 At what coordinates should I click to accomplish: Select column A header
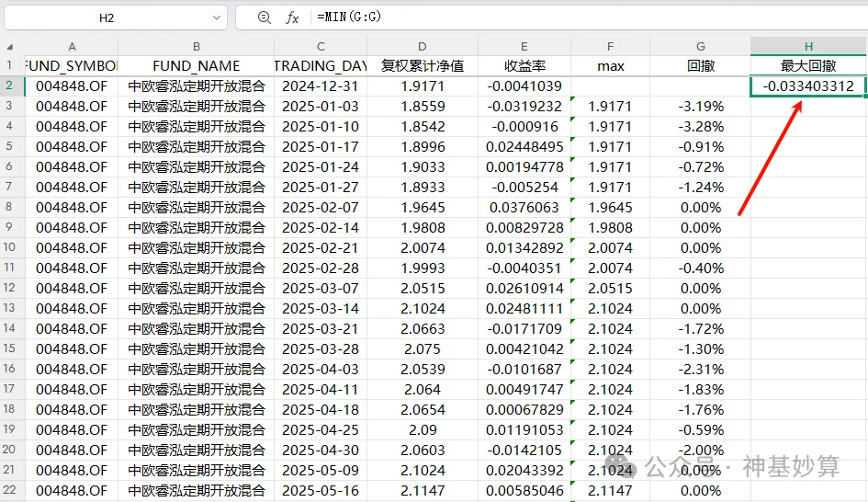coord(72,47)
